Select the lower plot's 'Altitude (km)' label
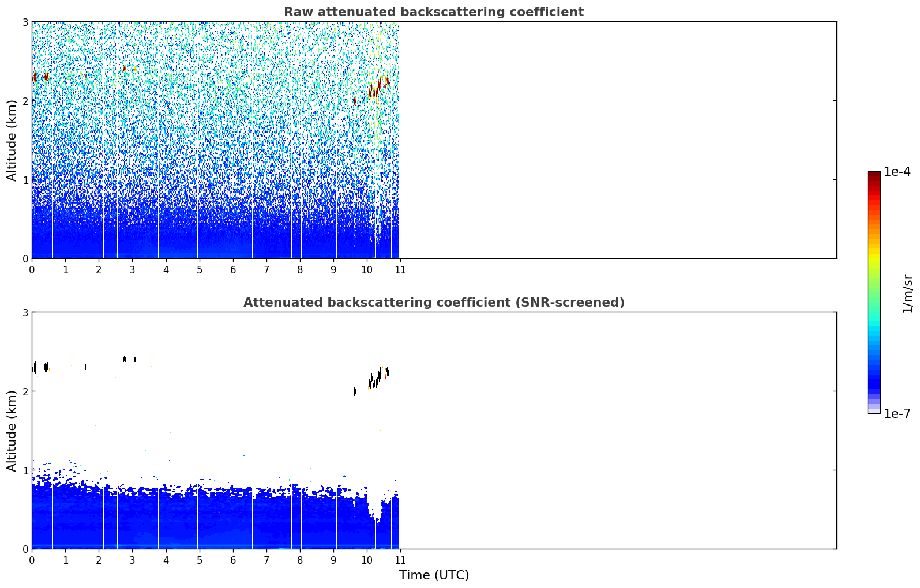Screen dimensions: 920x588 pos(12,431)
